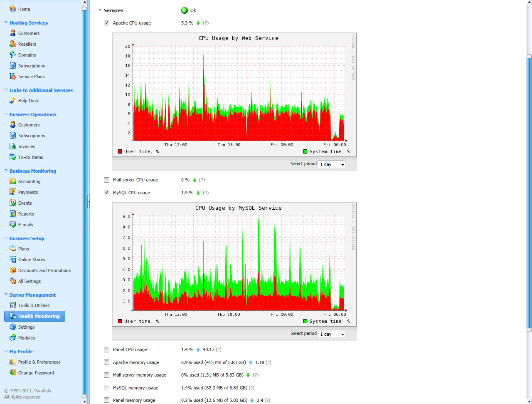Open Accounting via its icon
Image resolution: width=532 pixels, height=404 pixels.
[x=13, y=181]
